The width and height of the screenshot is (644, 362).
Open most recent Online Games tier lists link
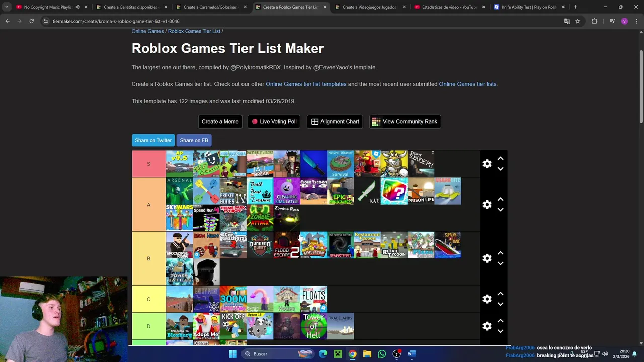467,84
